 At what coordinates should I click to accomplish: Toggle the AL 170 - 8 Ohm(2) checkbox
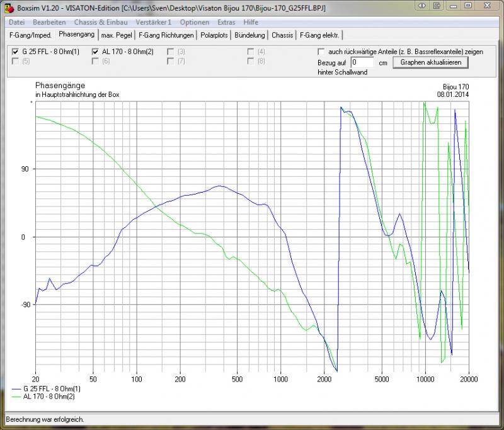(95, 51)
